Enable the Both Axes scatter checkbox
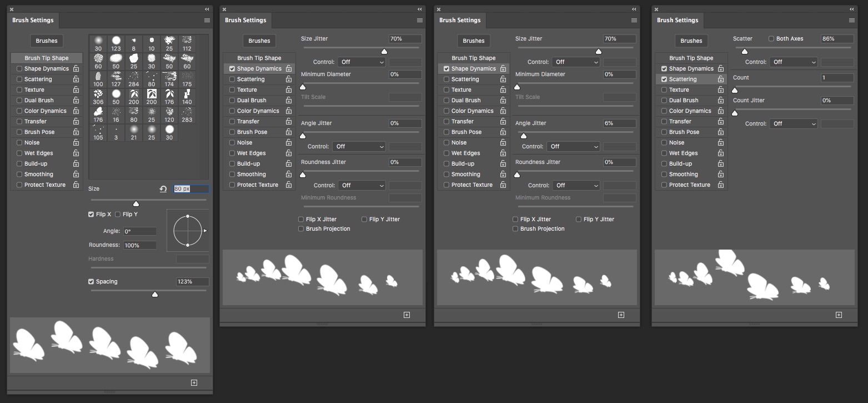Image resolution: width=868 pixels, height=403 pixels. point(771,39)
